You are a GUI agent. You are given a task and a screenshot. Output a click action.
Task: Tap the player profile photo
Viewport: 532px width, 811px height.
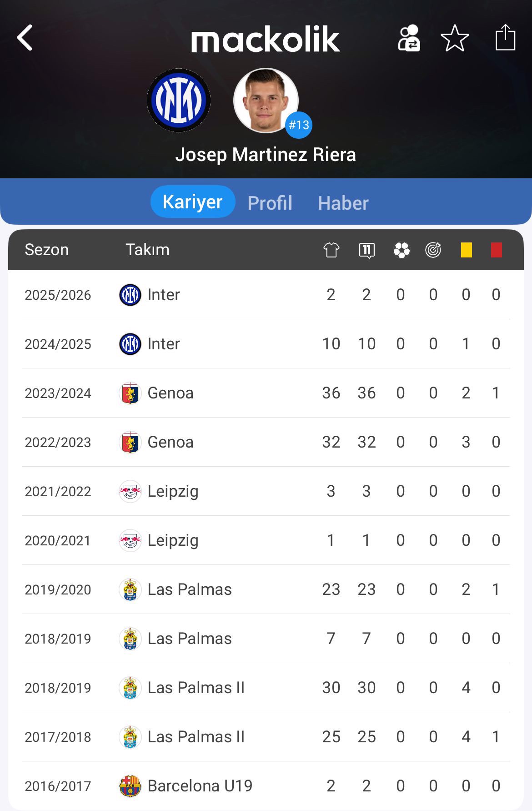(266, 101)
